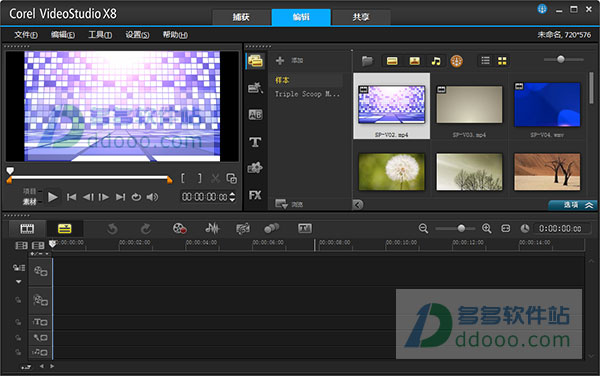Step to previous frame
The height and width of the screenshot is (376, 600).
pos(88,197)
